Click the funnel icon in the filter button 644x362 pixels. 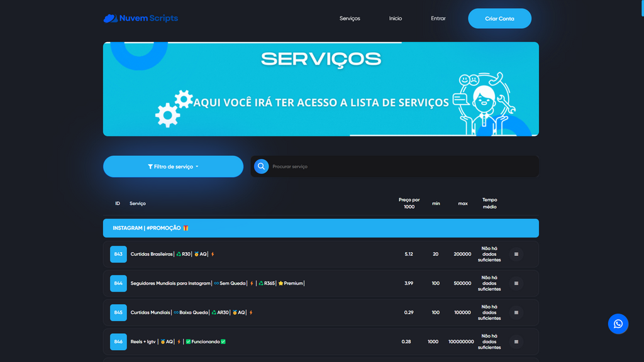point(152,166)
